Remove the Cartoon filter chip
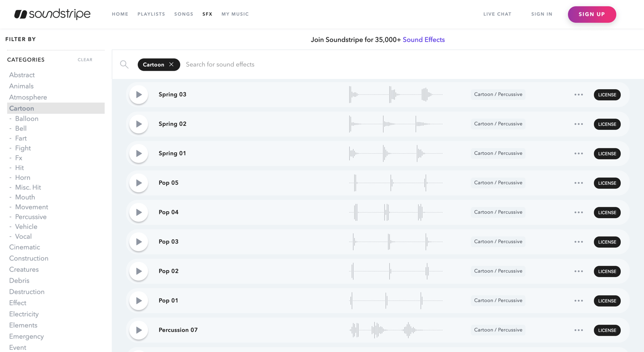Viewport: 644px width, 352px height. (x=171, y=64)
